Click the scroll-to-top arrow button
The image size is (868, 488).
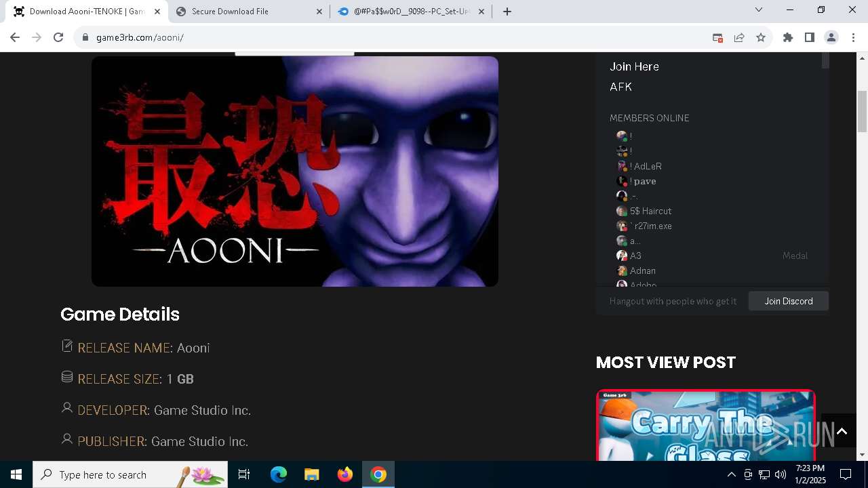tap(842, 431)
